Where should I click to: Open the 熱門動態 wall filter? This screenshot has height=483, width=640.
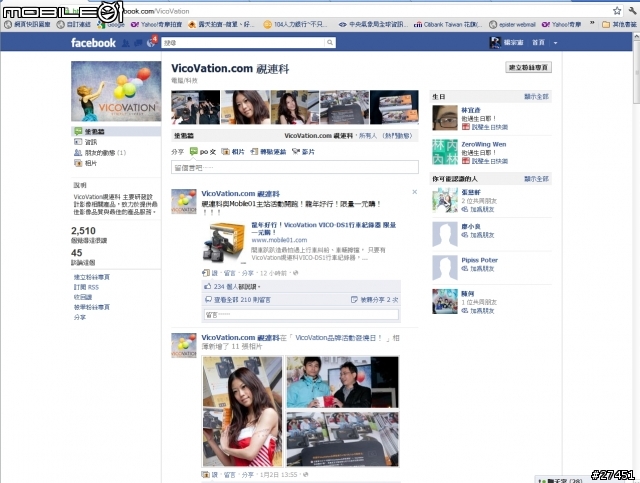[x=399, y=136]
